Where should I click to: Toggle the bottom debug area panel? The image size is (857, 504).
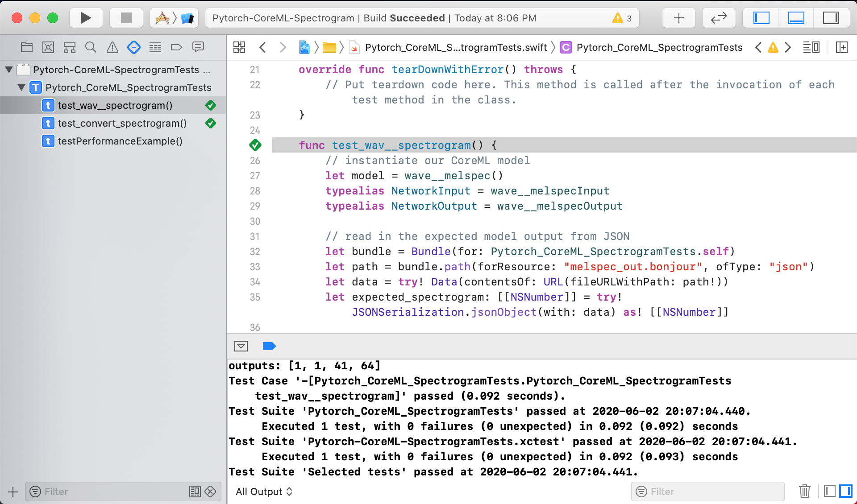pyautogui.click(x=796, y=18)
